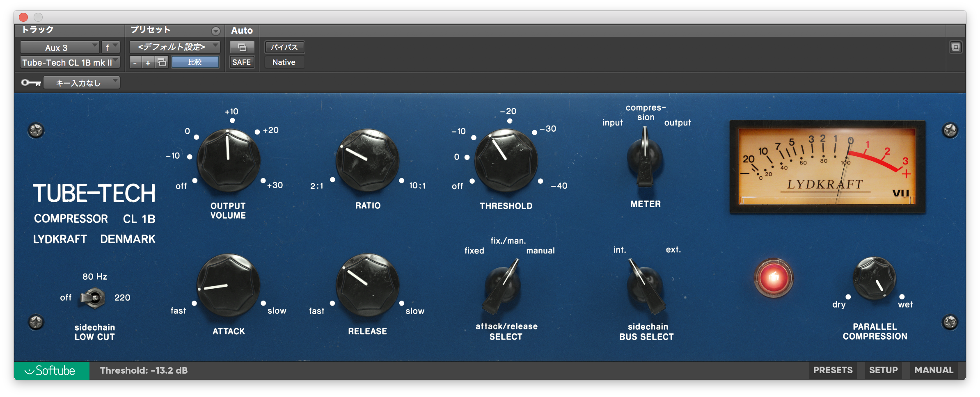
Task: Open the MANUAL link
Action: pyautogui.click(x=934, y=370)
